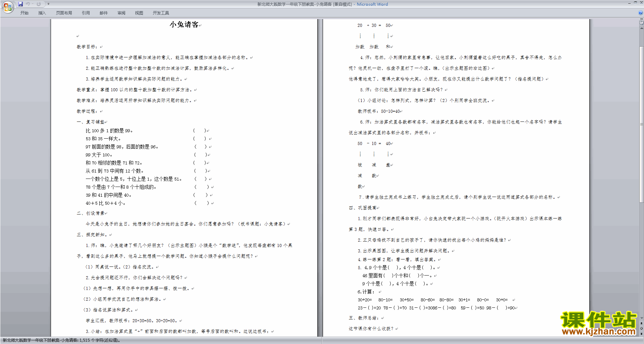Click the 教学目标 heading line
The image size is (644, 344).
(x=88, y=47)
